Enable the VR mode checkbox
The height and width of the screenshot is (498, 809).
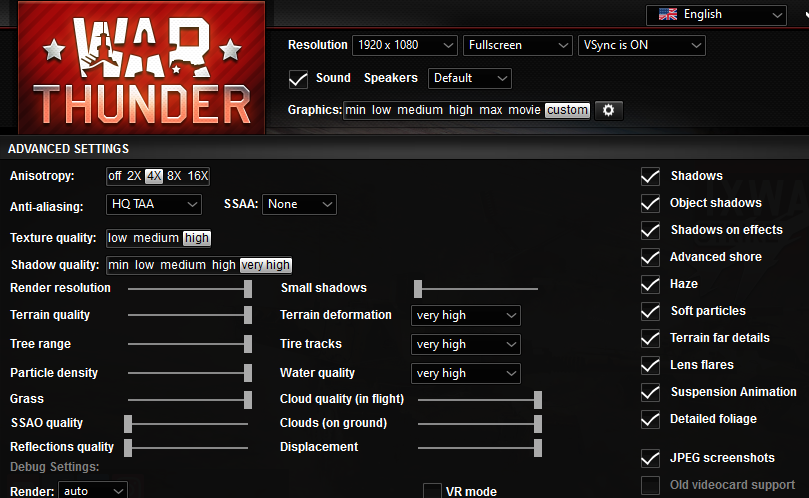pyautogui.click(x=432, y=491)
